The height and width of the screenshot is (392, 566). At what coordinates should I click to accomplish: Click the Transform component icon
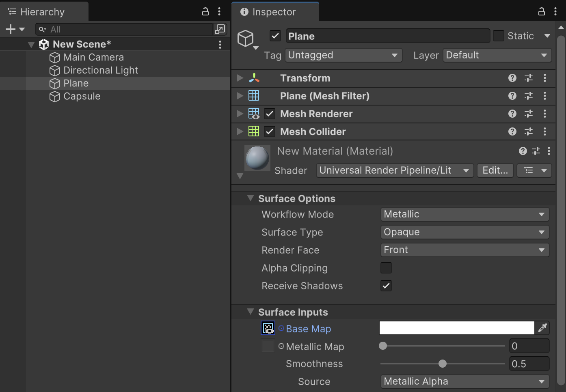click(x=254, y=78)
